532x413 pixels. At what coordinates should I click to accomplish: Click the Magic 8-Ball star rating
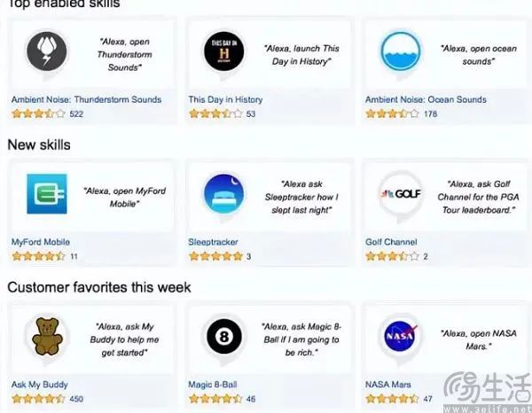(215, 399)
